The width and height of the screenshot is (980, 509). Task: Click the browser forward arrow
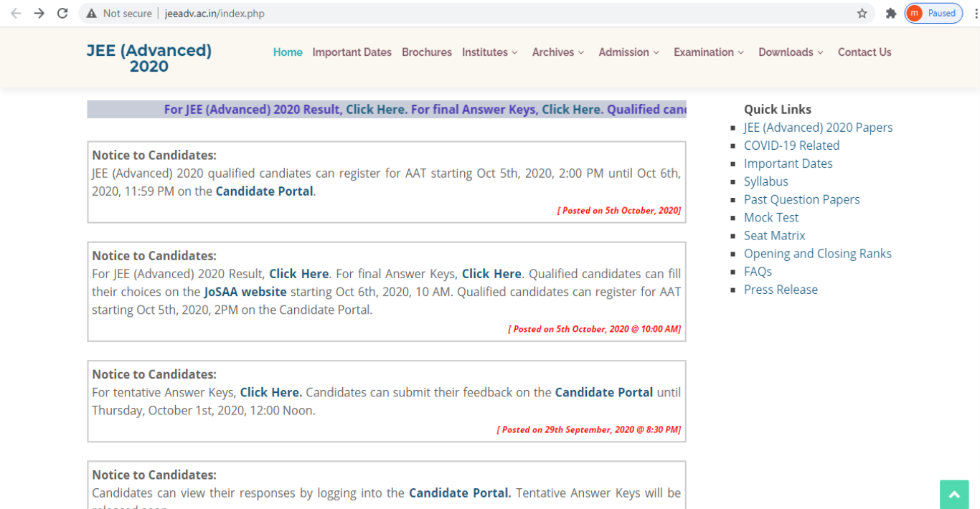(x=39, y=14)
